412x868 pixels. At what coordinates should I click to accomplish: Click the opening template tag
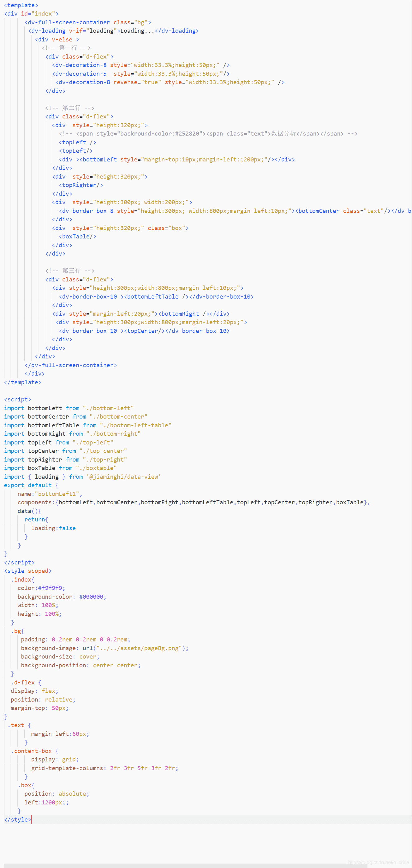21,5
